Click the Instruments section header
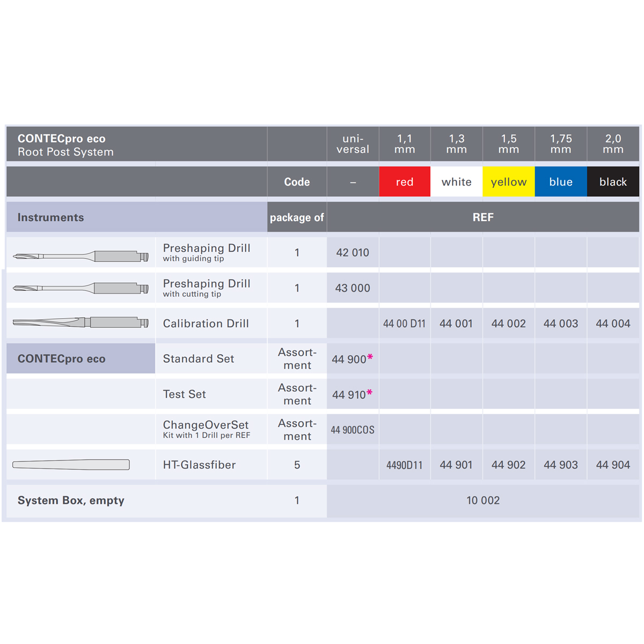644x644 pixels. pos(51,217)
